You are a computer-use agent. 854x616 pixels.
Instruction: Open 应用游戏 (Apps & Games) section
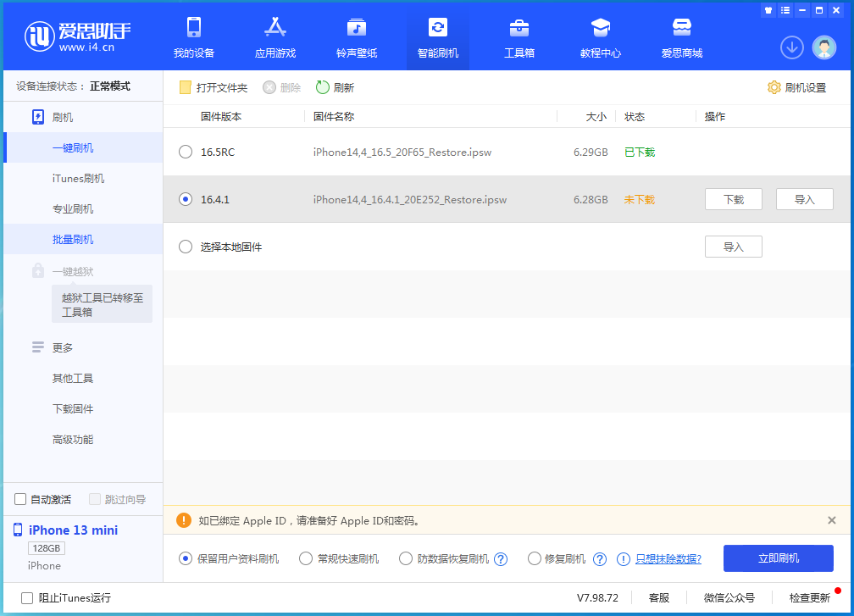tap(275, 37)
